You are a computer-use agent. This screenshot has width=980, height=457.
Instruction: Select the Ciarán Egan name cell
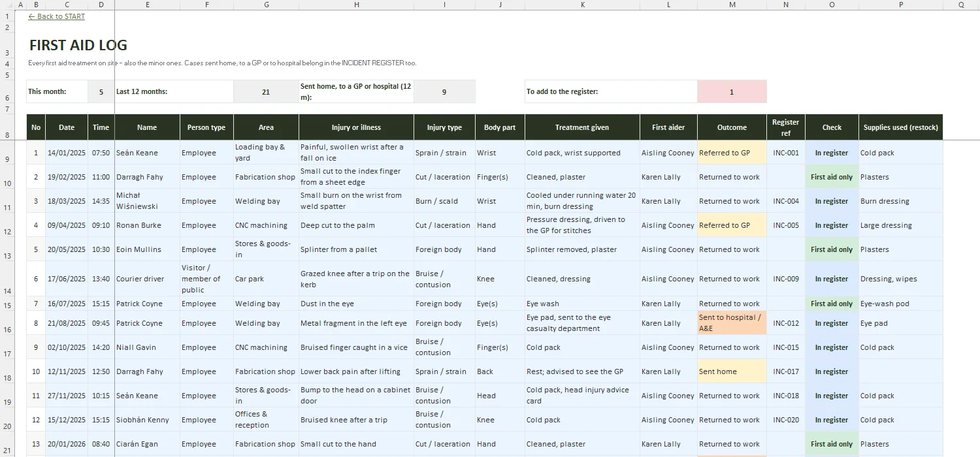click(x=147, y=444)
